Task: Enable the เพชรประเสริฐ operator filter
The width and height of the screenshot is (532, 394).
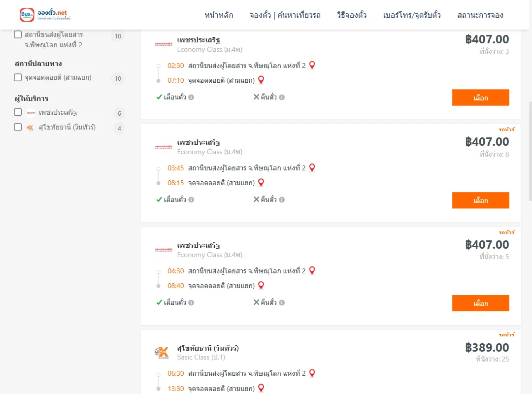Action: coord(18,112)
